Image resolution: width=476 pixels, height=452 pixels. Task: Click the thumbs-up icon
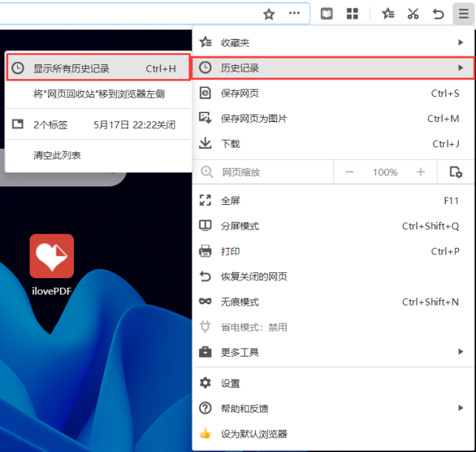[x=205, y=434]
